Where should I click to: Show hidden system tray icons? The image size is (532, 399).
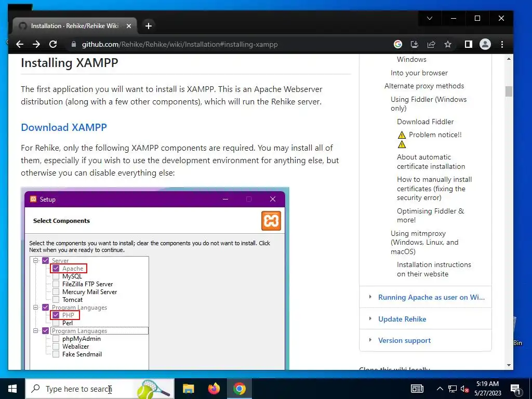tap(440, 389)
